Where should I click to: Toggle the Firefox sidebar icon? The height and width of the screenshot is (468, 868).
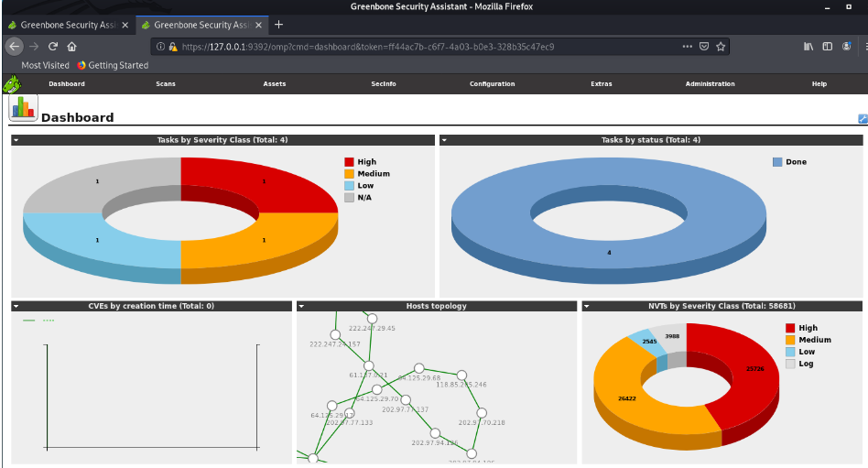(827, 47)
